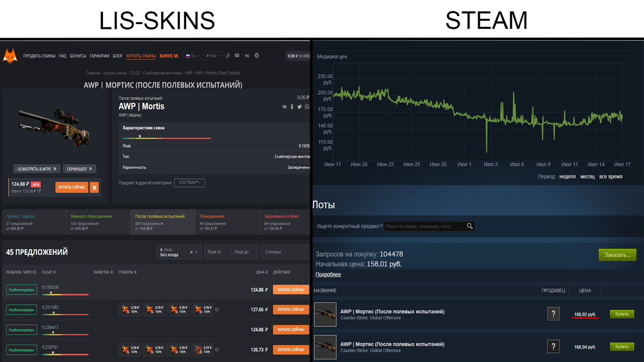Open Бонусы menu item

[x=78, y=56]
